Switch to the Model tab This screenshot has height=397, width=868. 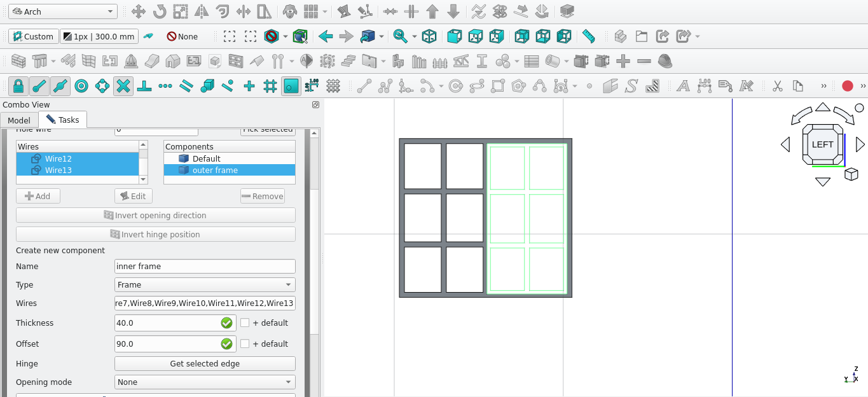click(19, 120)
